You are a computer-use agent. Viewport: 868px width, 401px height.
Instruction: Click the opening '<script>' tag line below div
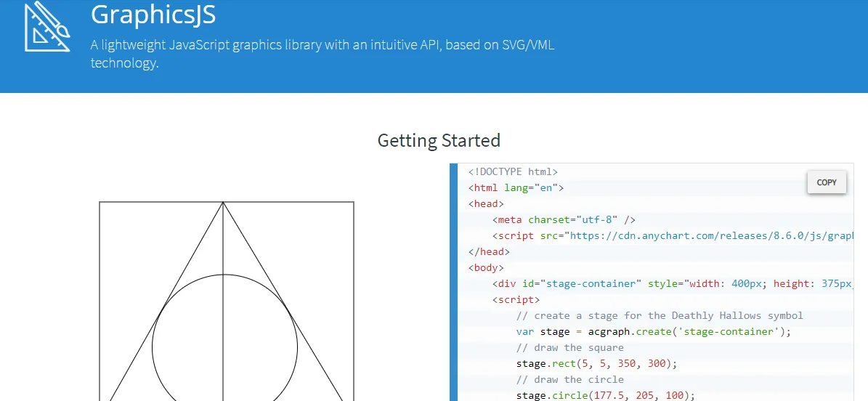tap(516, 299)
